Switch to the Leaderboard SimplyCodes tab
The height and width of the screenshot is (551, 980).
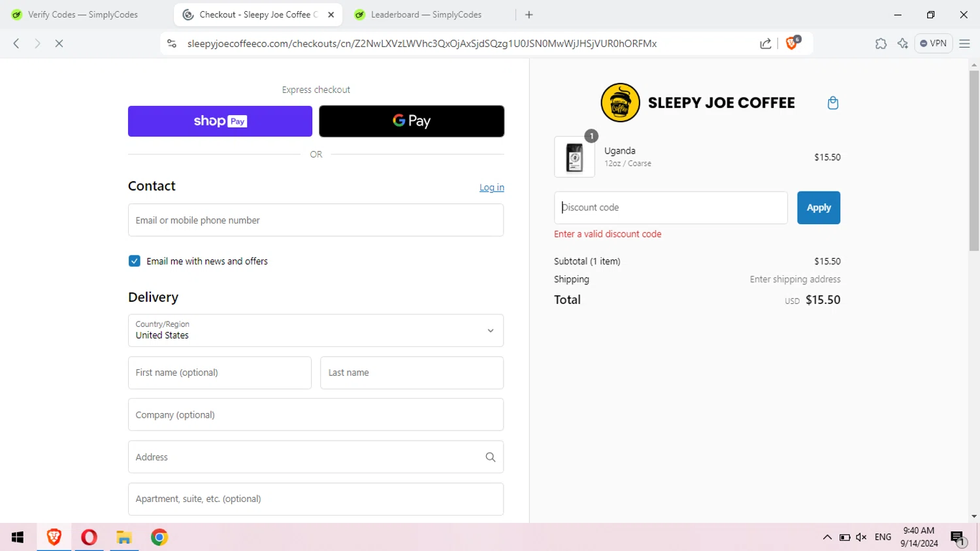pyautogui.click(x=426, y=14)
